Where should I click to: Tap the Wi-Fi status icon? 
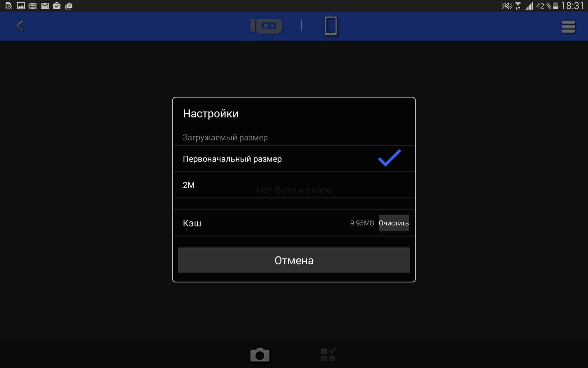(x=518, y=6)
